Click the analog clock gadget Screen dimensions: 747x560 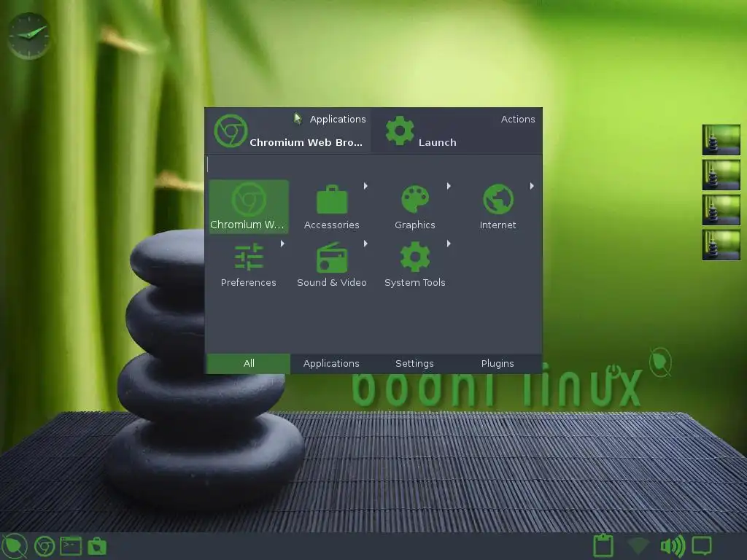(x=29, y=36)
